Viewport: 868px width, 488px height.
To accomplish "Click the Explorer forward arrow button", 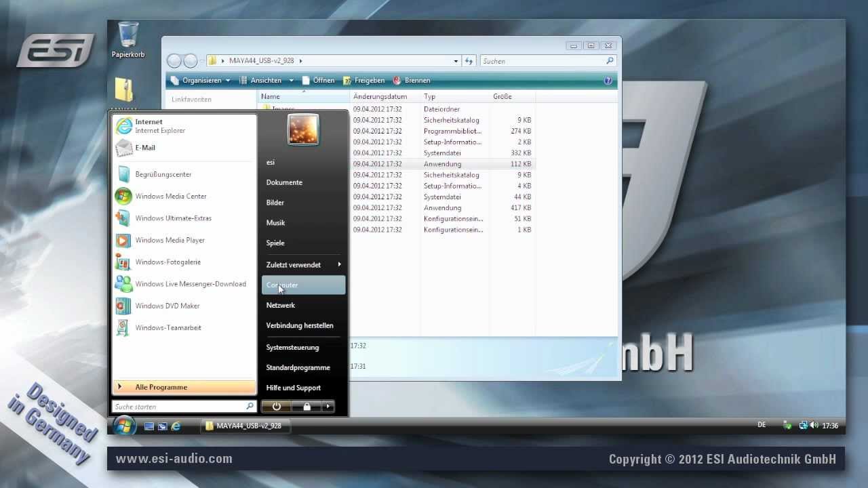I will click(191, 61).
